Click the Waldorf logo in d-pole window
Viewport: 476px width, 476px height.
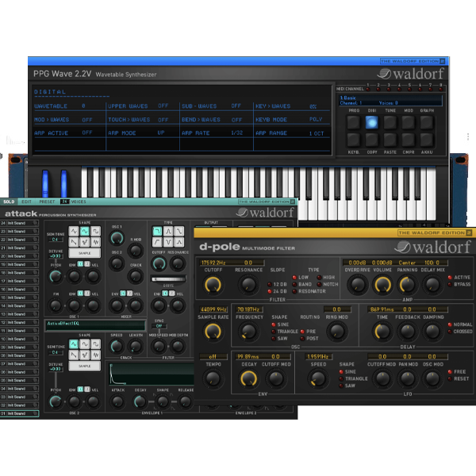pyautogui.click(x=433, y=247)
